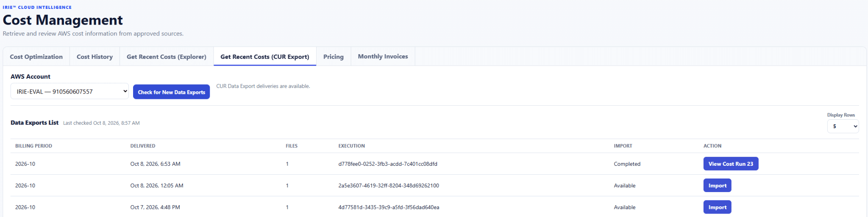Viewport: 868px width, 217px height.
Task: Click Available status for the 12:05 AM export
Action: [625, 186]
